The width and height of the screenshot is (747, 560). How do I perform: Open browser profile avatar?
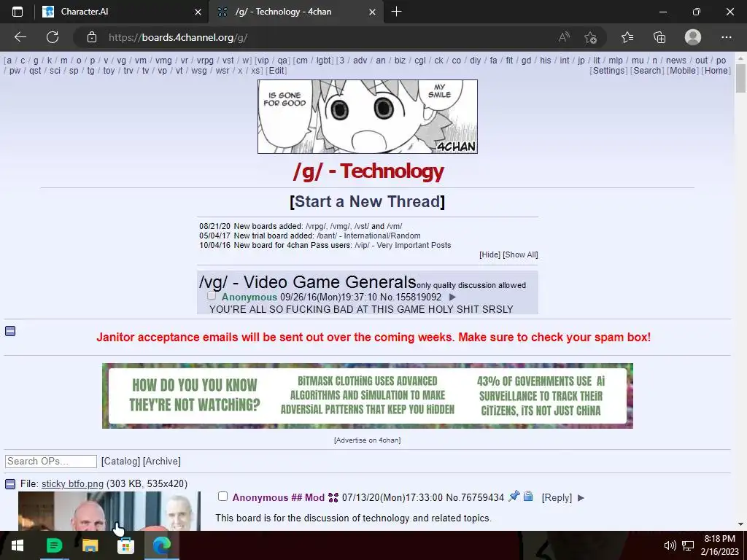tap(693, 37)
